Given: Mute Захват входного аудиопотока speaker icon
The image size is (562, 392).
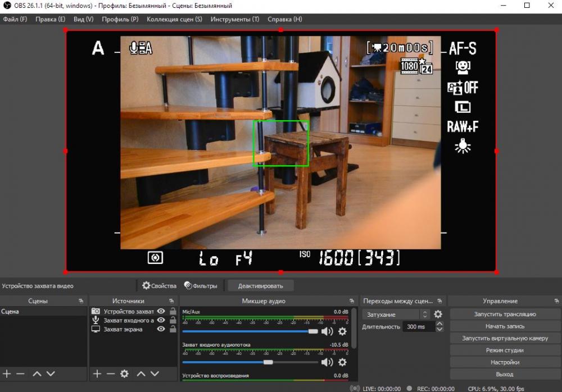Looking at the screenshot, I should click(327, 362).
